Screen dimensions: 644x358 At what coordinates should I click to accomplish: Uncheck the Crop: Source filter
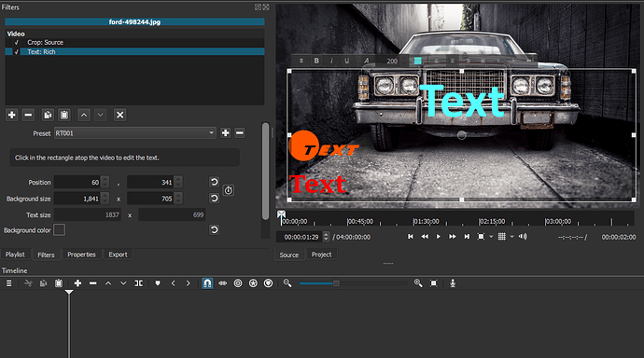[17, 42]
